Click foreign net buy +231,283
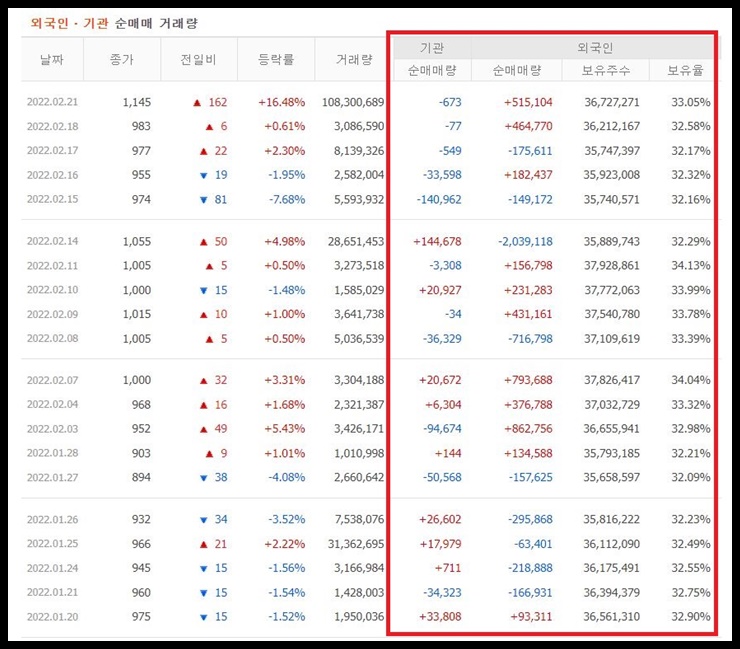This screenshot has height=649, width=740. [x=528, y=290]
